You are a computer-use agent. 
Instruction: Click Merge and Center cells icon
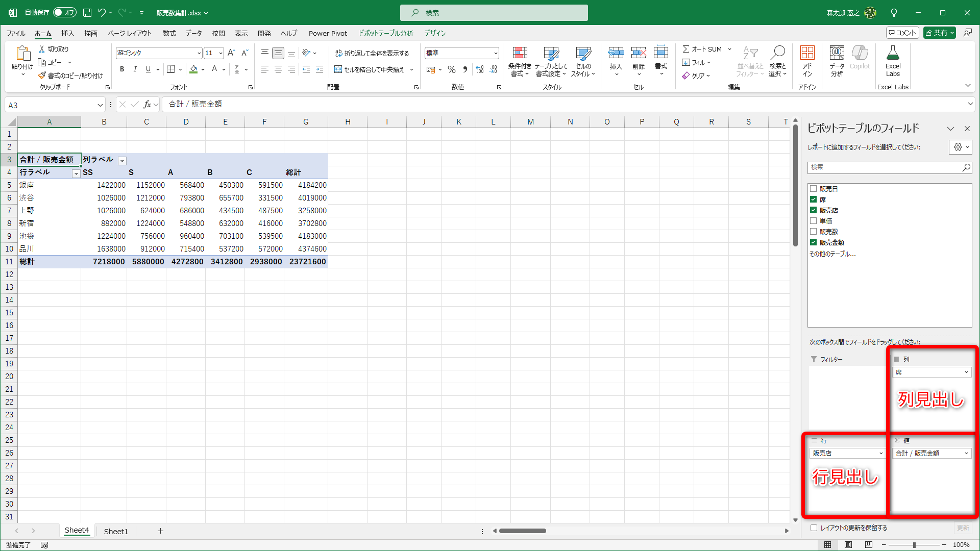point(338,69)
